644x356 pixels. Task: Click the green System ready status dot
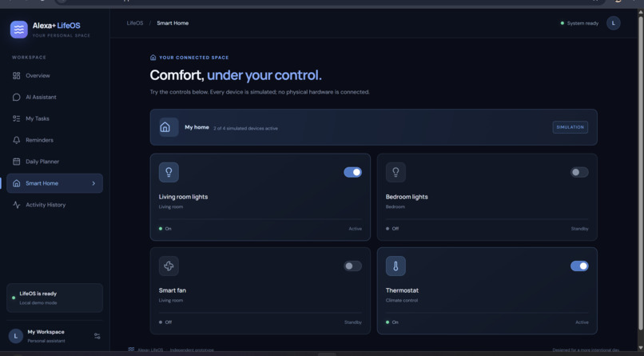point(563,23)
